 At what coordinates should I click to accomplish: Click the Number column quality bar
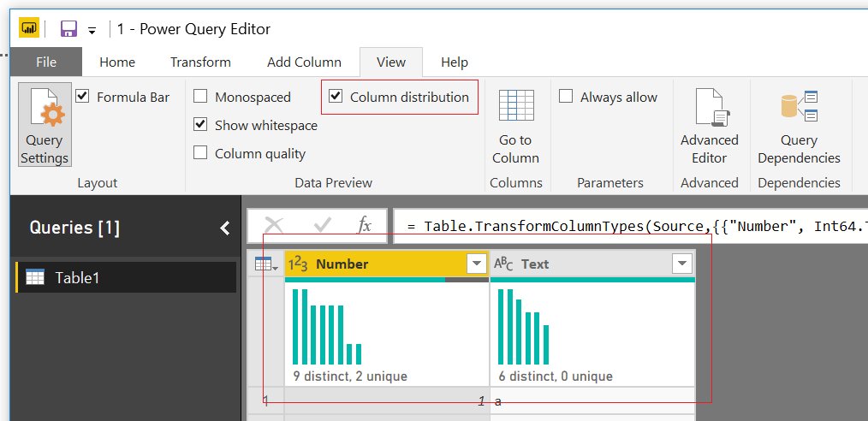click(x=387, y=280)
